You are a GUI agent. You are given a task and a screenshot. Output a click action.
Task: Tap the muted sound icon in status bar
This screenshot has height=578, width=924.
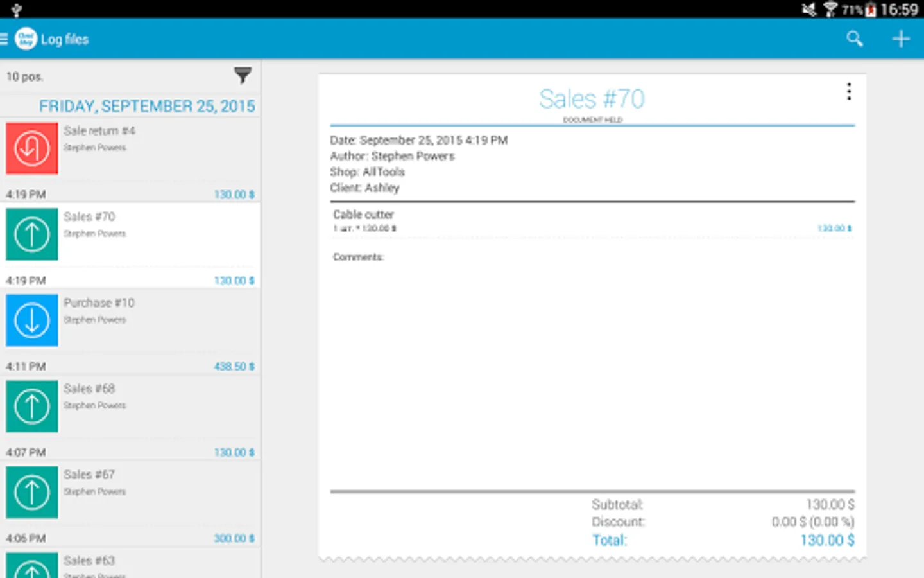tap(809, 10)
